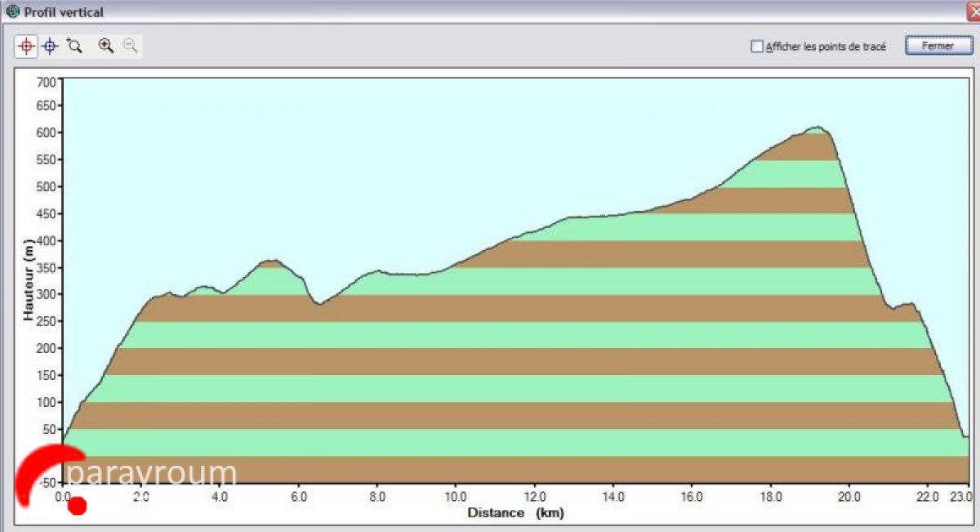
Task: Click the globe icon in title bar
Action: tap(12, 12)
